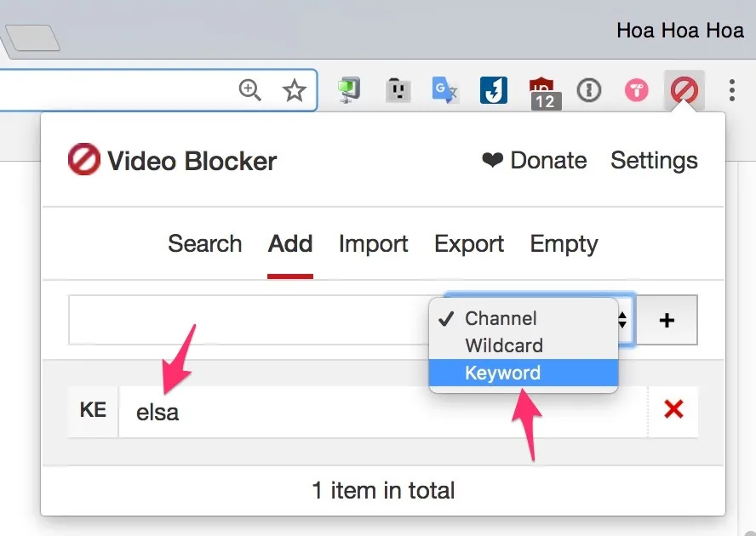Click the green monitor extension icon
756x536 pixels.
pyautogui.click(x=349, y=90)
